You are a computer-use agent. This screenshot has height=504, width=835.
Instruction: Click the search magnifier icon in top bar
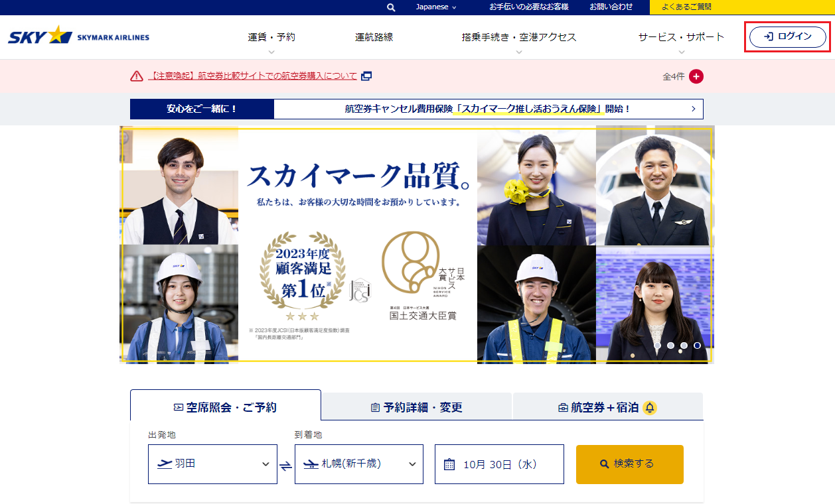391,7
